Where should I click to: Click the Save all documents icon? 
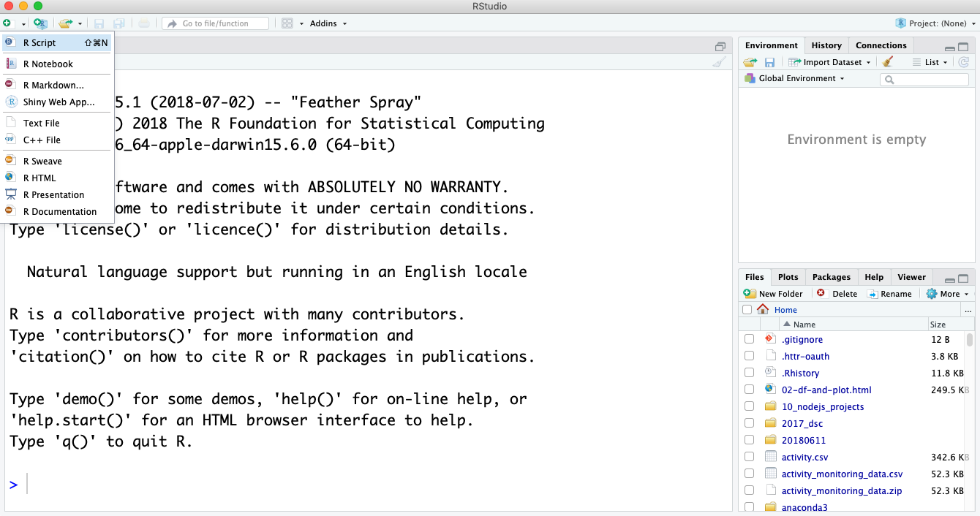118,23
